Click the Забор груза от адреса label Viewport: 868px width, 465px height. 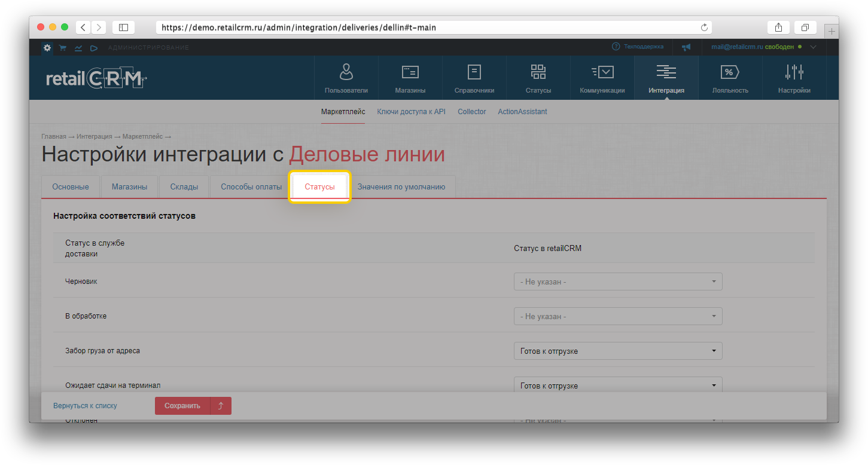click(x=102, y=351)
